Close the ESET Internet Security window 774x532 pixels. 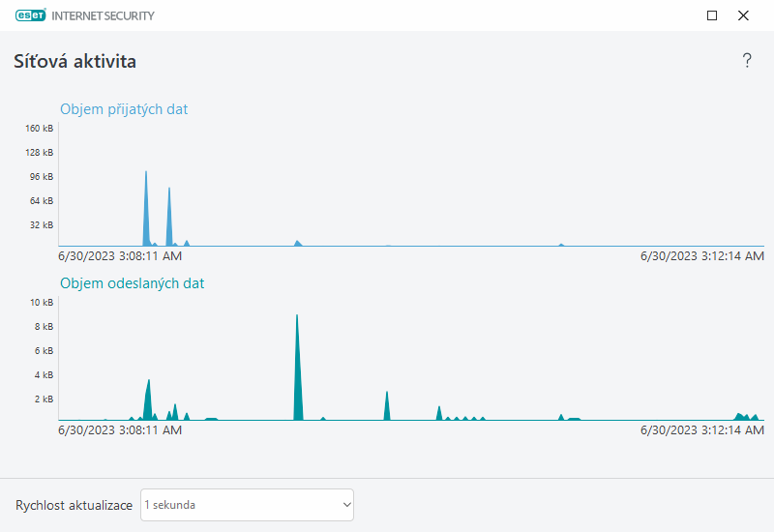[743, 15]
